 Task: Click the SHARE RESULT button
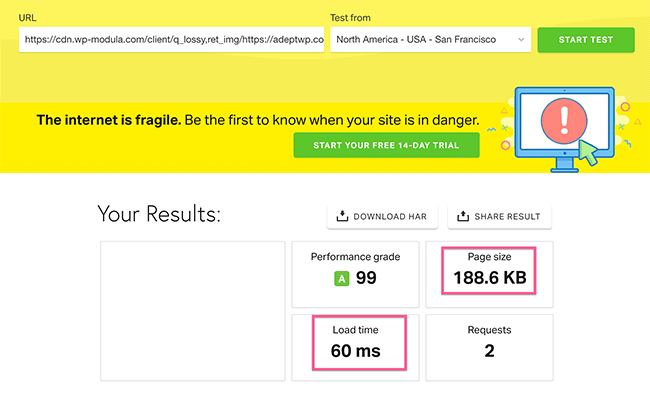pyautogui.click(x=500, y=216)
